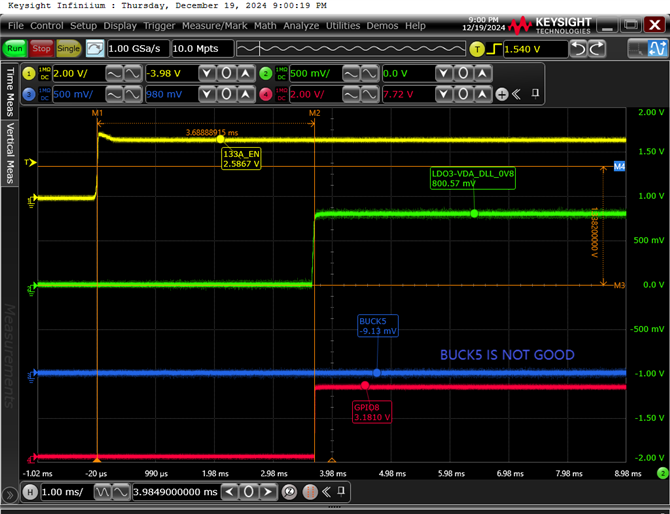Click the M4 horizontal marker tag
Viewport: 670px width, 514px height.
[x=619, y=166]
